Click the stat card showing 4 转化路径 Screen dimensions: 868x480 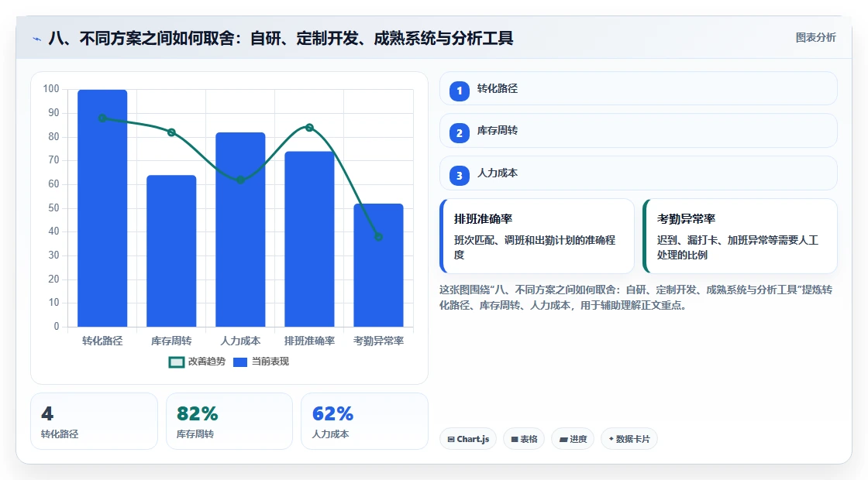coord(94,421)
